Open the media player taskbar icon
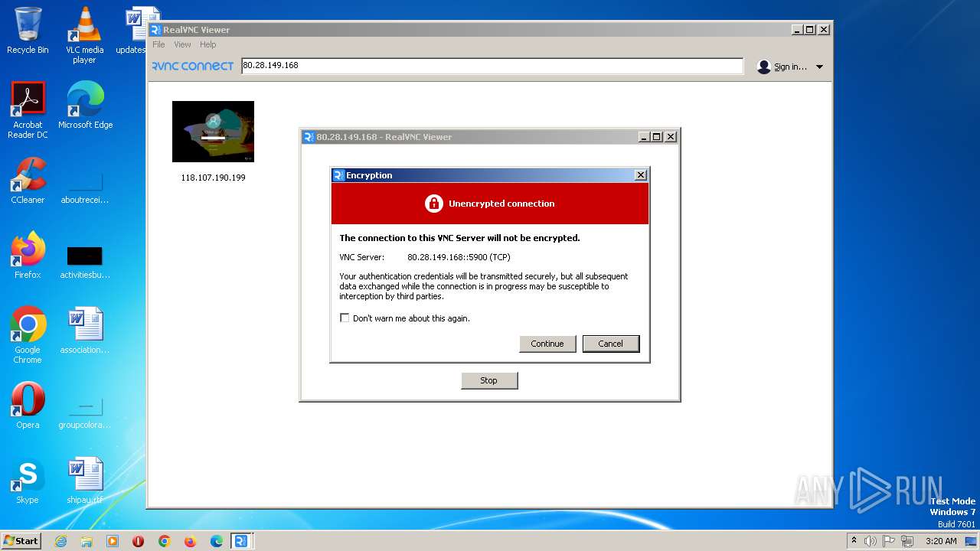Viewport: 980px width, 551px height. pos(113,541)
